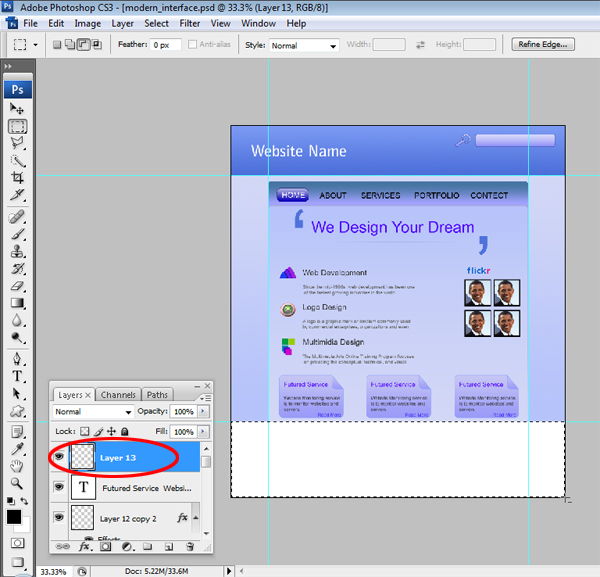Image resolution: width=600 pixels, height=577 pixels.
Task: Select the Notes tool
Action: tap(17, 432)
